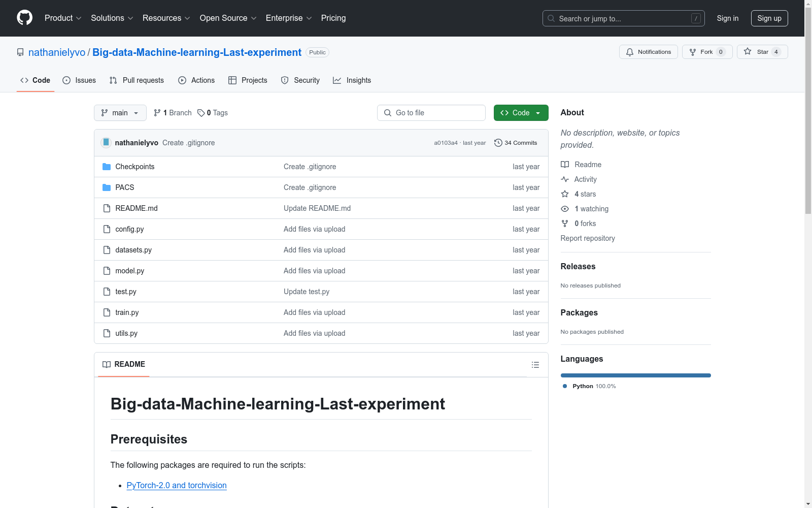Open the config.py file
This screenshot has height=508, width=812.
pyautogui.click(x=129, y=229)
